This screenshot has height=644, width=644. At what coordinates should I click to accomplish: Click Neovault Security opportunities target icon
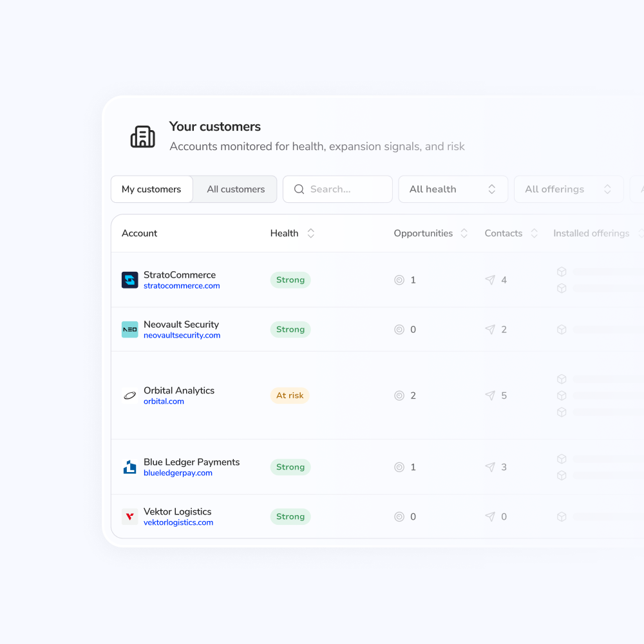[x=399, y=329]
